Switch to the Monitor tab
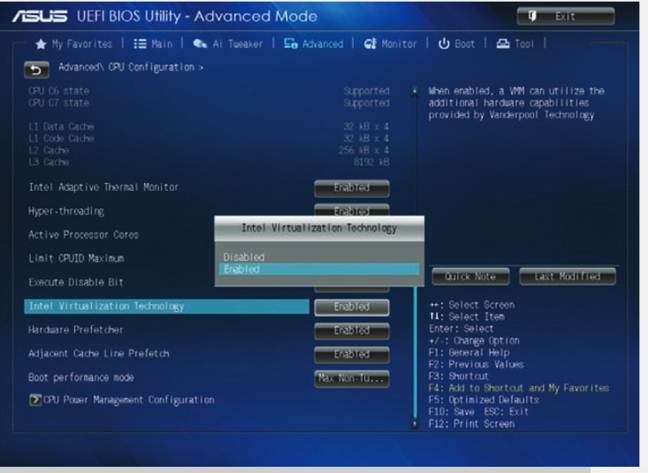Image resolution: width=648 pixels, height=473 pixels. pos(390,44)
